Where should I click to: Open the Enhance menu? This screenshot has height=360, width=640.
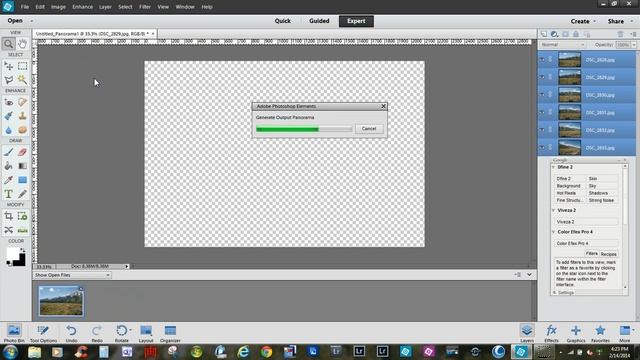pos(82,7)
